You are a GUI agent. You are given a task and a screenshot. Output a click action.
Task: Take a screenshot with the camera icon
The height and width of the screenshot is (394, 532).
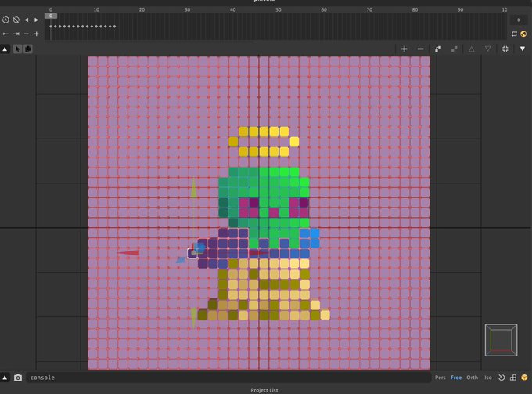point(18,378)
